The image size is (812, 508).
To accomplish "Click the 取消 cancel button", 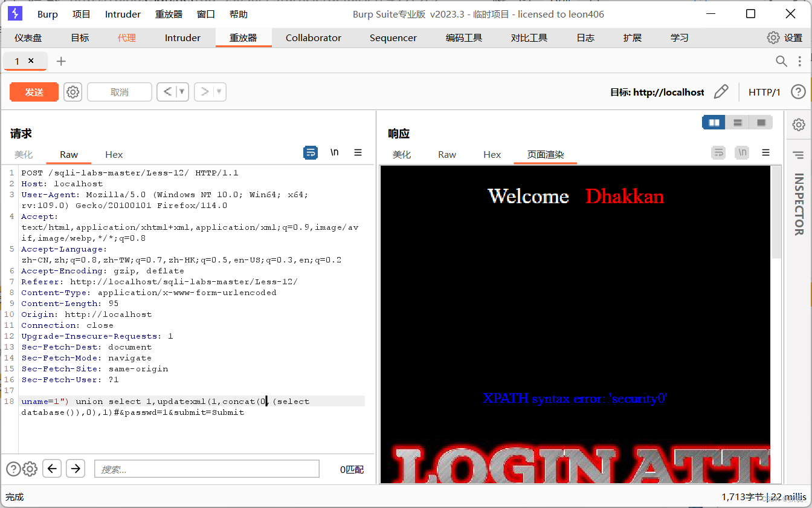I will (120, 92).
